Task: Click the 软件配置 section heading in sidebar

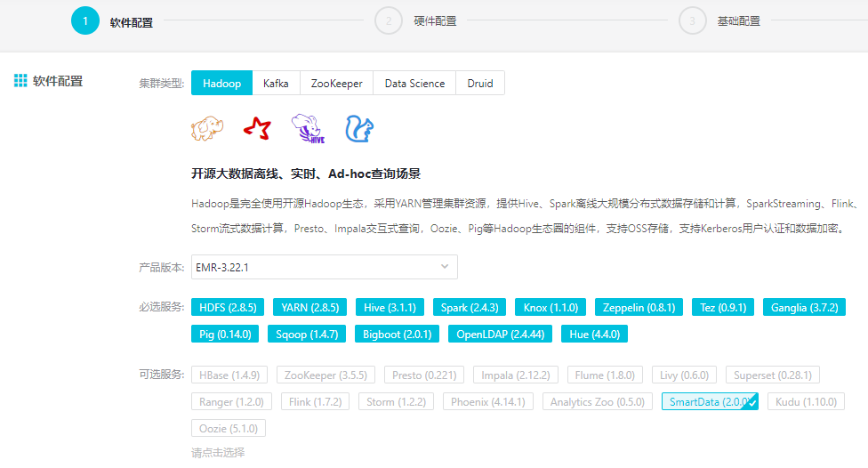Action: pos(58,81)
